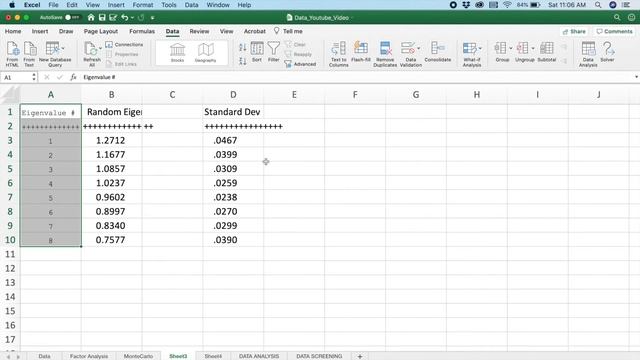Expand the Group dropdown arrow
The height and width of the screenshot is (360, 640).
(511, 48)
